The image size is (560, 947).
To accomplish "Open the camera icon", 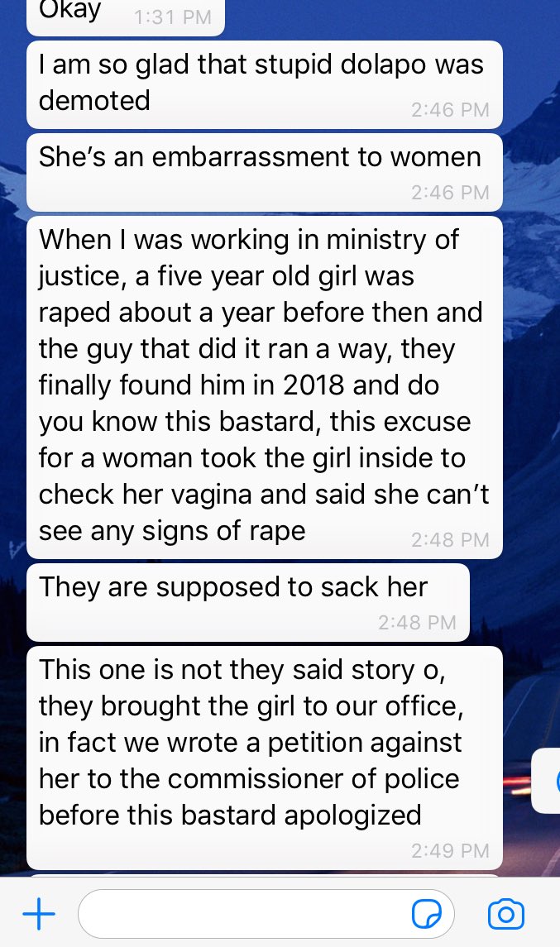I will click(505, 914).
